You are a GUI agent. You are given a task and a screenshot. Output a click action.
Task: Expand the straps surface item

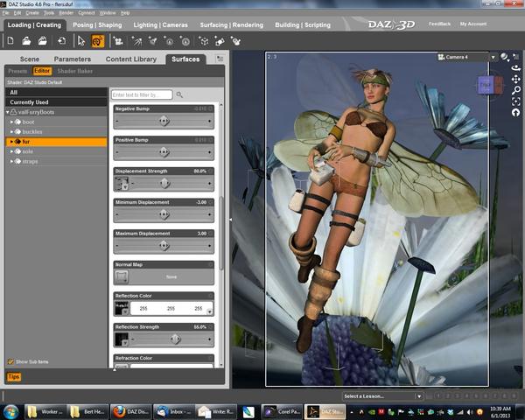[11, 161]
